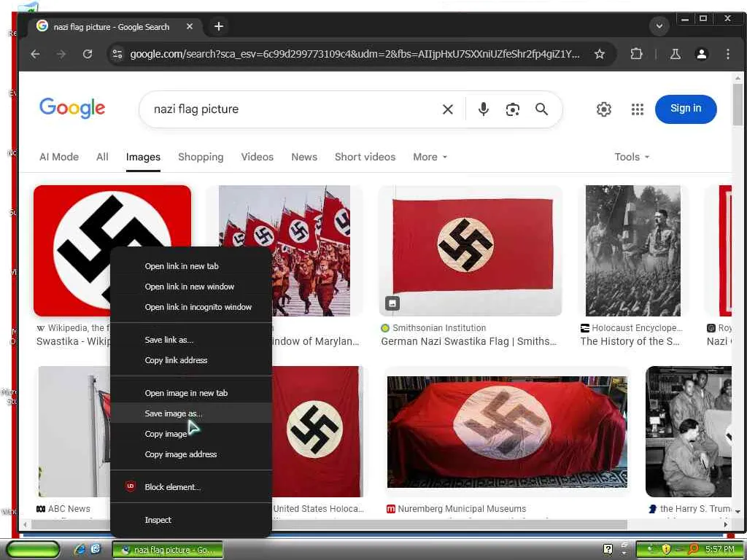Open site information icon in address bar
Viewport: 747px width, 560px height.
[x=117, y=54]
